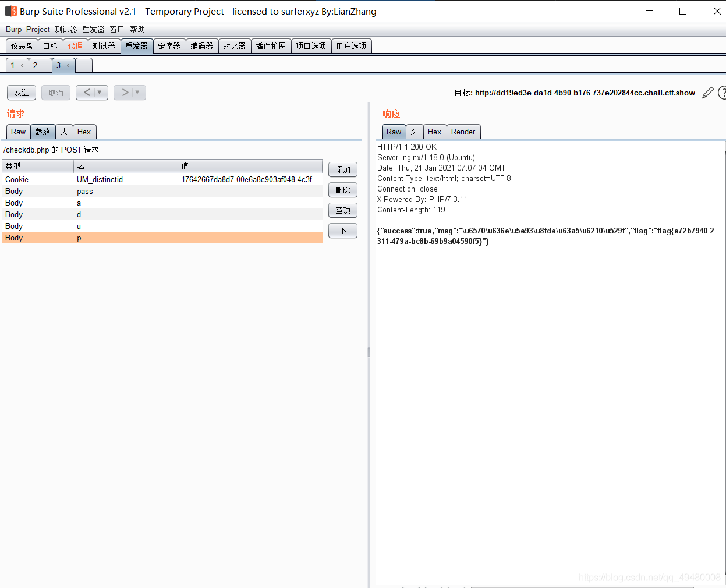Open the 帮助 menu
Viewport: 726px width, 588px height.
click(137, 29)
